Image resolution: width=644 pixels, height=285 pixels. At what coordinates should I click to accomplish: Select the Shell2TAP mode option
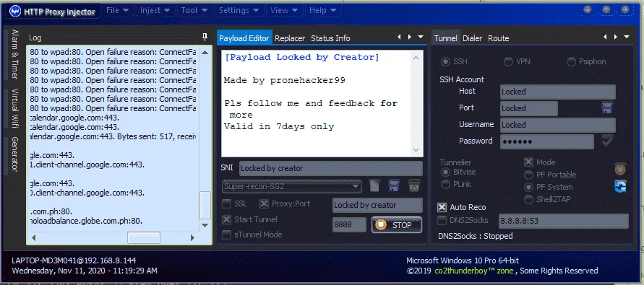[529, 200]
